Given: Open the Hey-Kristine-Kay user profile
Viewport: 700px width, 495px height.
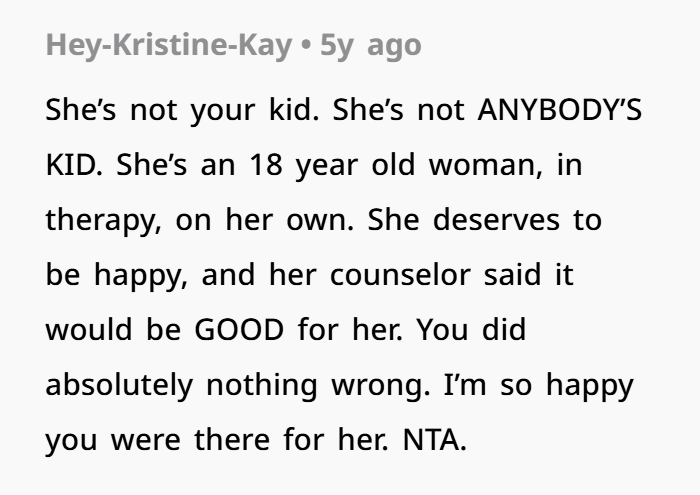Looking at the screenshot, I should [x=165, y=45].
